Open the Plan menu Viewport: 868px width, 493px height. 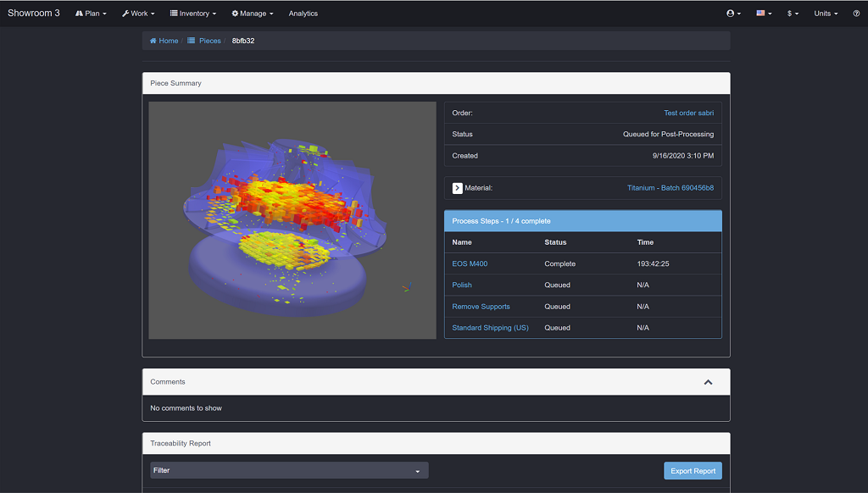pos(91,14)
